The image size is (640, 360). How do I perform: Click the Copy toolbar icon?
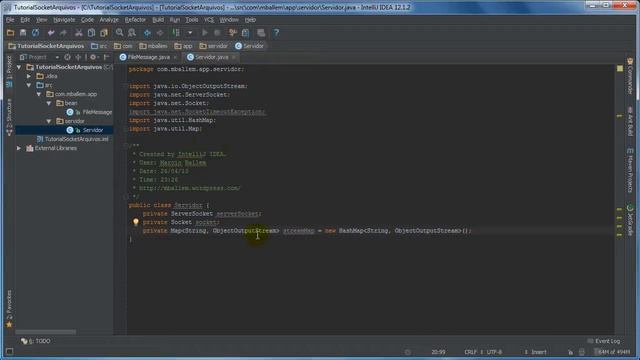point(91,33)
